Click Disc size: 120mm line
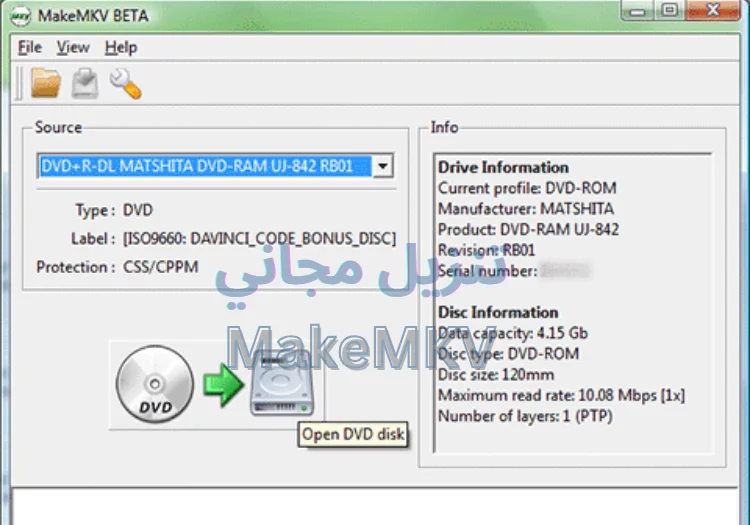This screenshot has width=750, height=525. (x=496, y=374)
